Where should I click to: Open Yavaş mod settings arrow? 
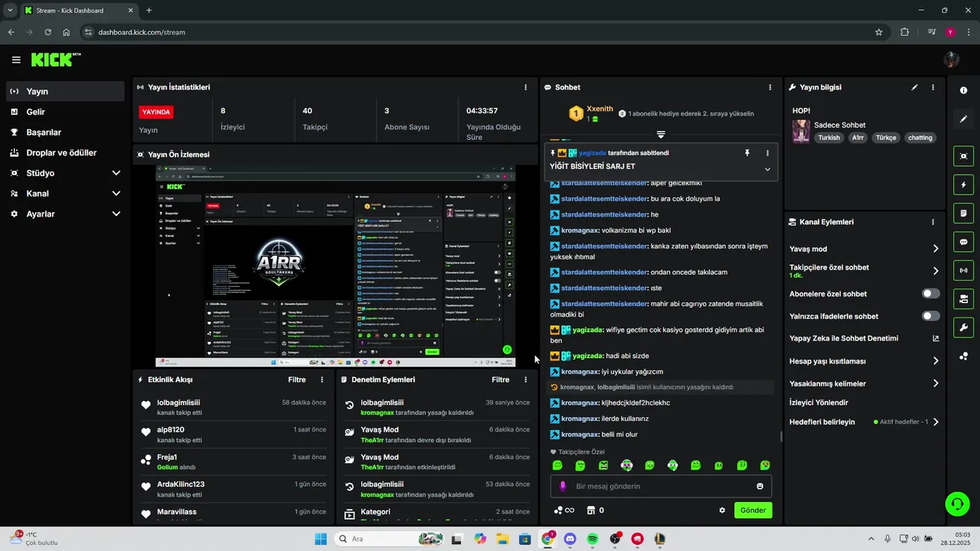pyautogui.click(x=936, y=249)
